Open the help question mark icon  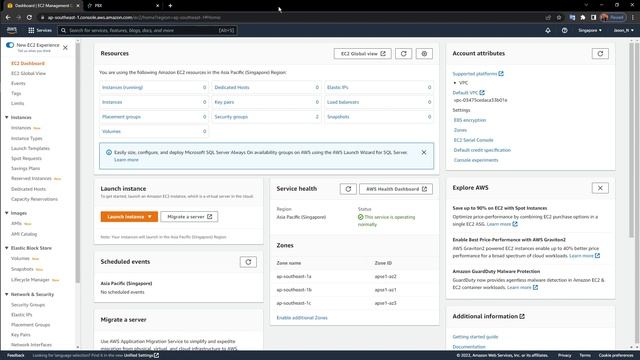pos(564,30)
